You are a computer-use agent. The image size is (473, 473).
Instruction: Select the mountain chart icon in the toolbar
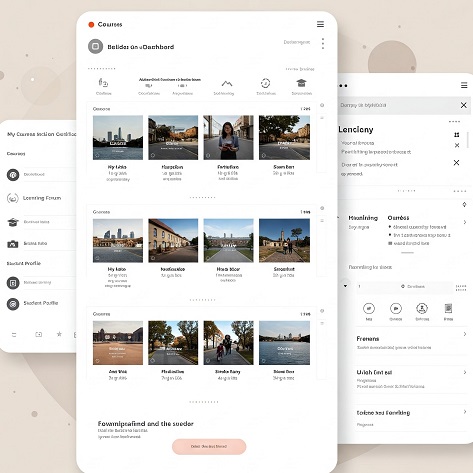227,83
